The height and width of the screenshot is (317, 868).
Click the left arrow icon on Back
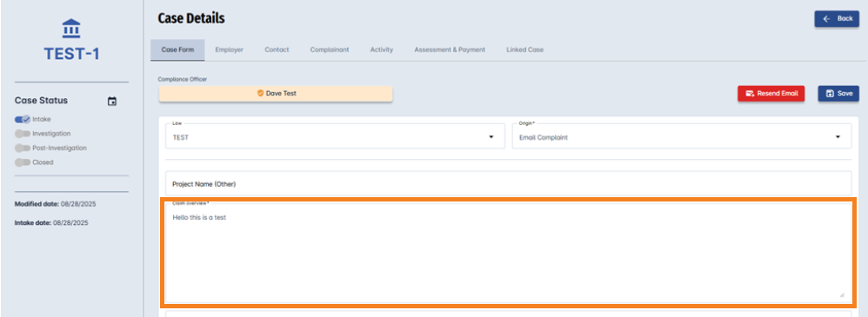point(827,19)
